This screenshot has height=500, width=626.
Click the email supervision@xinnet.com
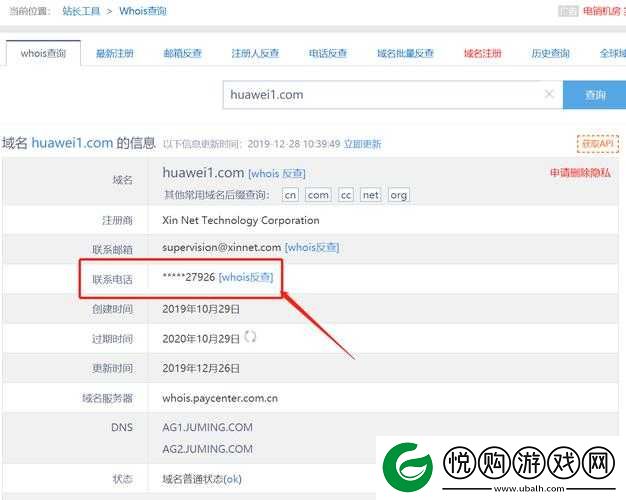click(222, 248)
